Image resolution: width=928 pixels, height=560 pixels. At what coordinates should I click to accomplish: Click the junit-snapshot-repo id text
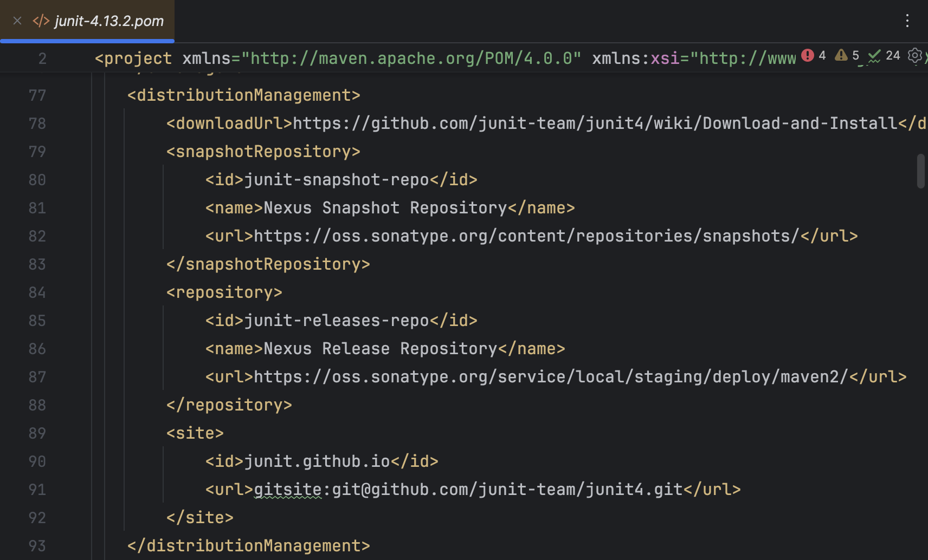tap(336, 179)
